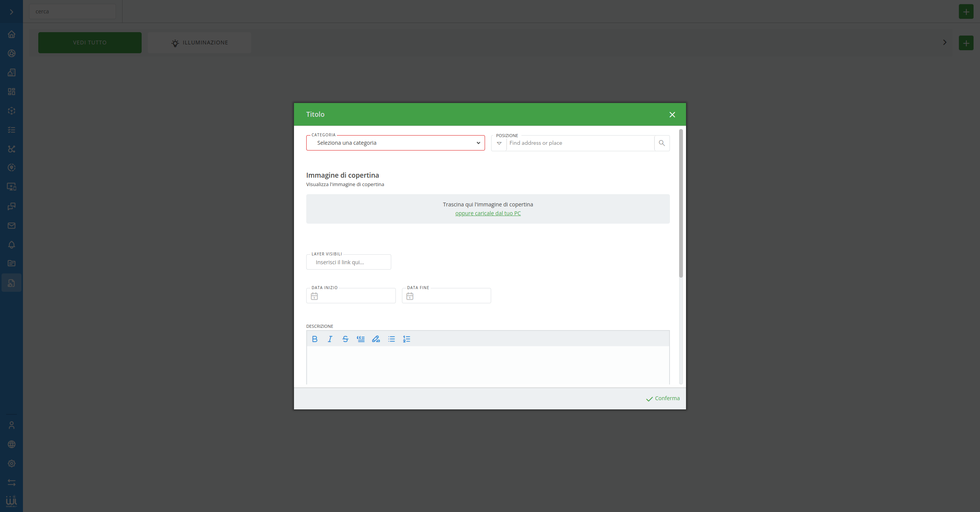Select the Illuminazione category tab

199,43
